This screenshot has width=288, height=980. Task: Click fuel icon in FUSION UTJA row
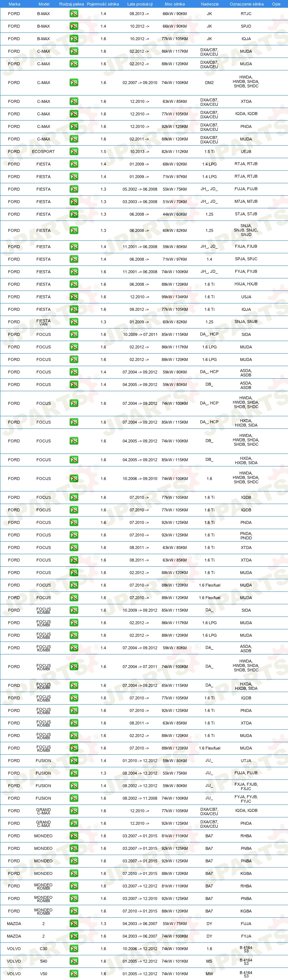point(74,761)
